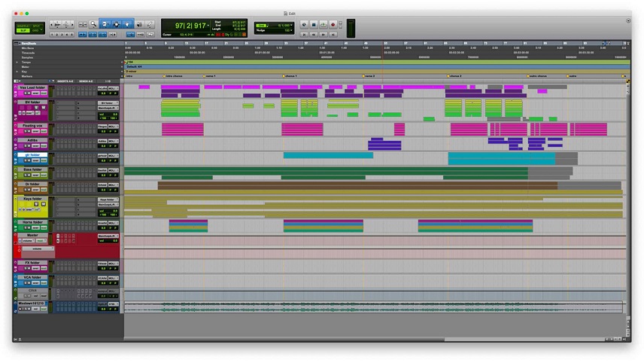The width and height of the screenshot is (644, 363).
Task: Select Min:Secs ruler as timebase
Action: 28,48
